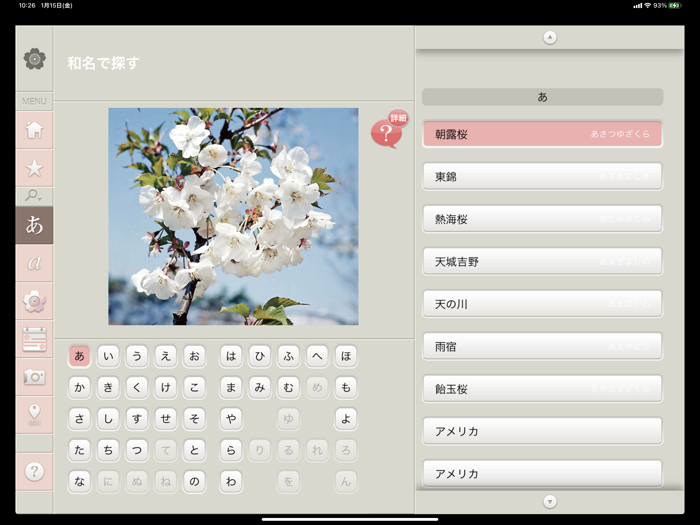Open the bloom calendar icon
Viewport: 700px width, 525px height.
pos(34,339)
